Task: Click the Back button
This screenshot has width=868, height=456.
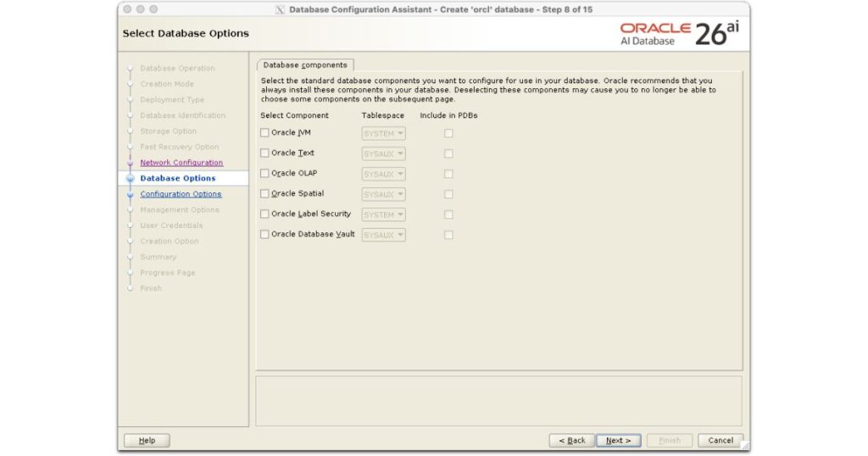Action: click(572, 441)
